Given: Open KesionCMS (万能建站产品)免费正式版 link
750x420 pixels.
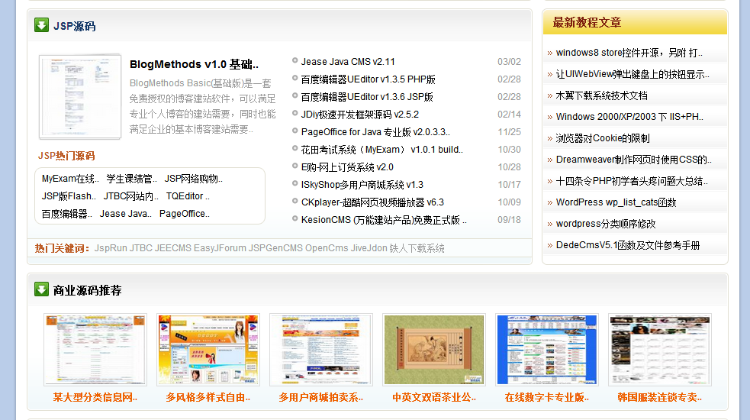Looking at the screenshot, I should tap(384, 220).
